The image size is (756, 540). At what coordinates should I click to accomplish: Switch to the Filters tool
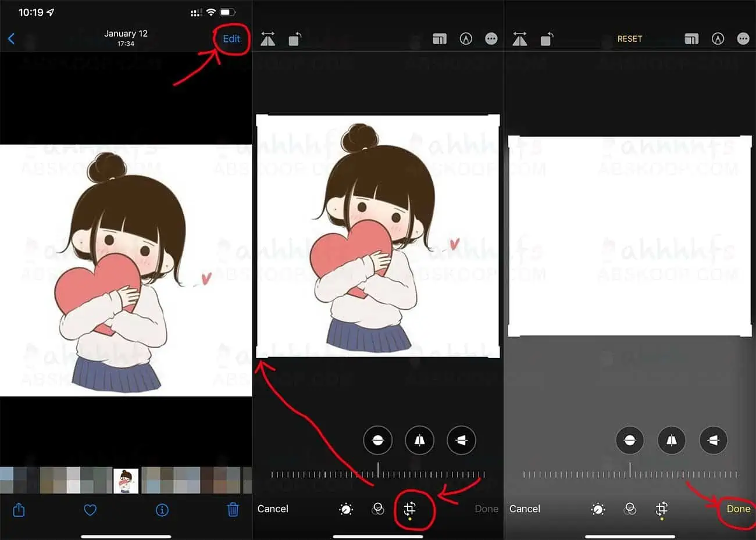(x=378, y=509)
